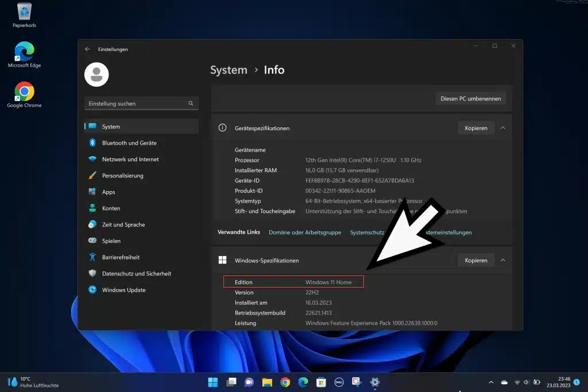Click the user account avatar
This screenshot has width=588, height=392.
tap(96, 75)
